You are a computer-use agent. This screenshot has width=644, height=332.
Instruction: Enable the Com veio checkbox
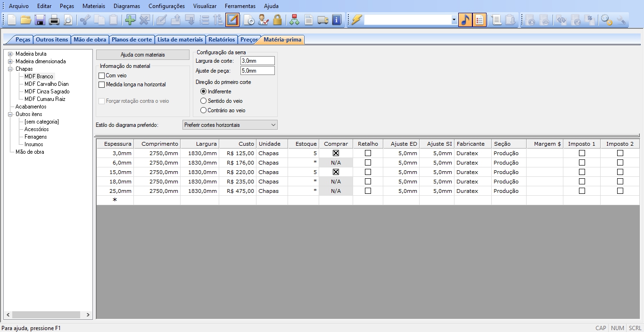click(101, 76)
